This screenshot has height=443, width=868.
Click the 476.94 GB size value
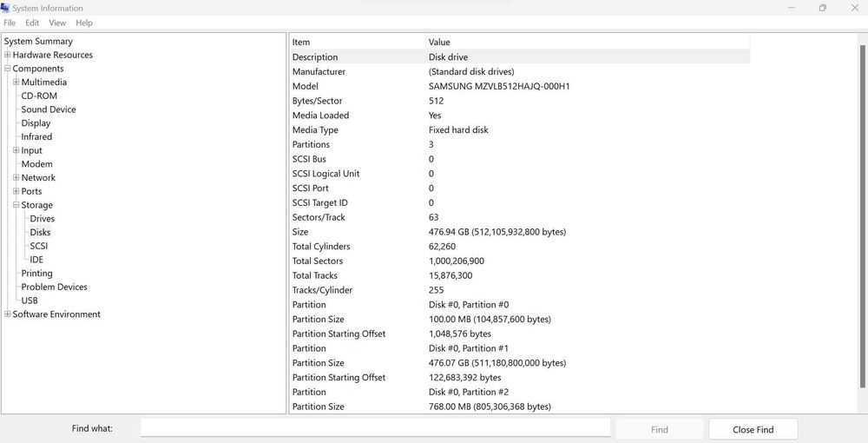pyautogui.click(x=497, y=232)
